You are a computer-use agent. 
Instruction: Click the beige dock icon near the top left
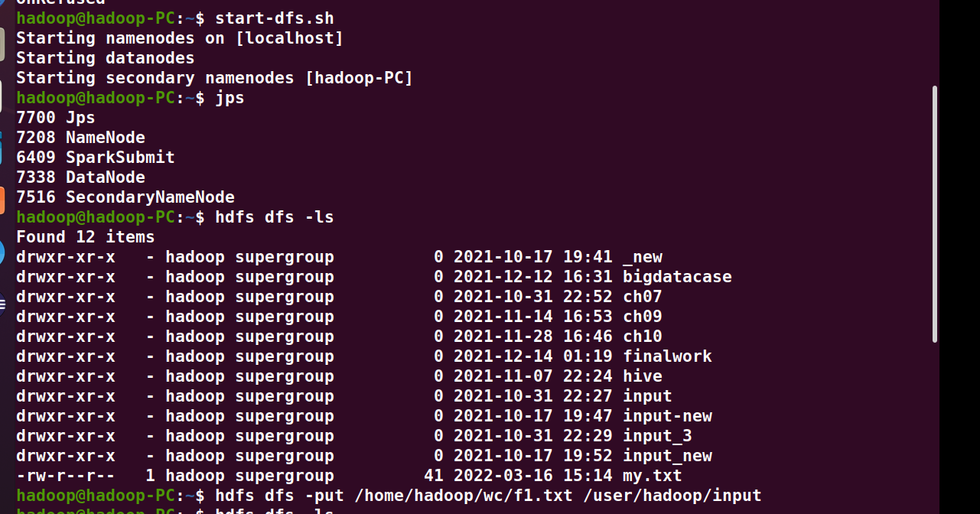point(2,44)
